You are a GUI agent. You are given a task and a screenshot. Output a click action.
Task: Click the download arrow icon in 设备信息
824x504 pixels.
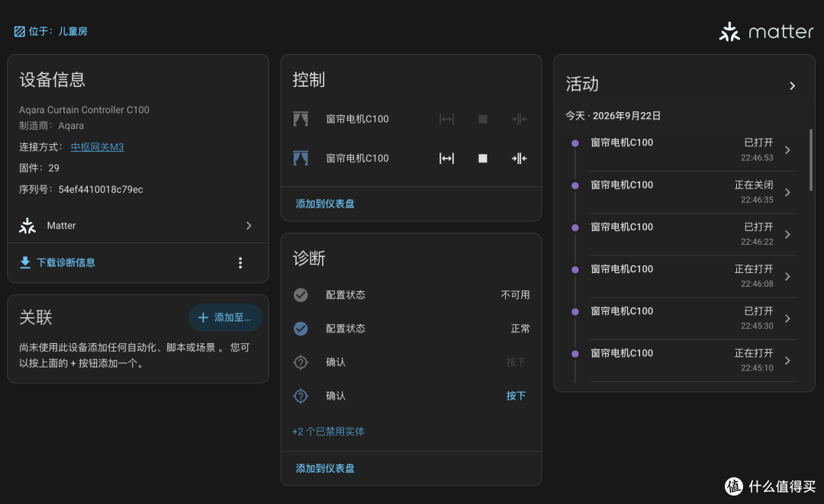pyautogui.click(x=24, y=262)
